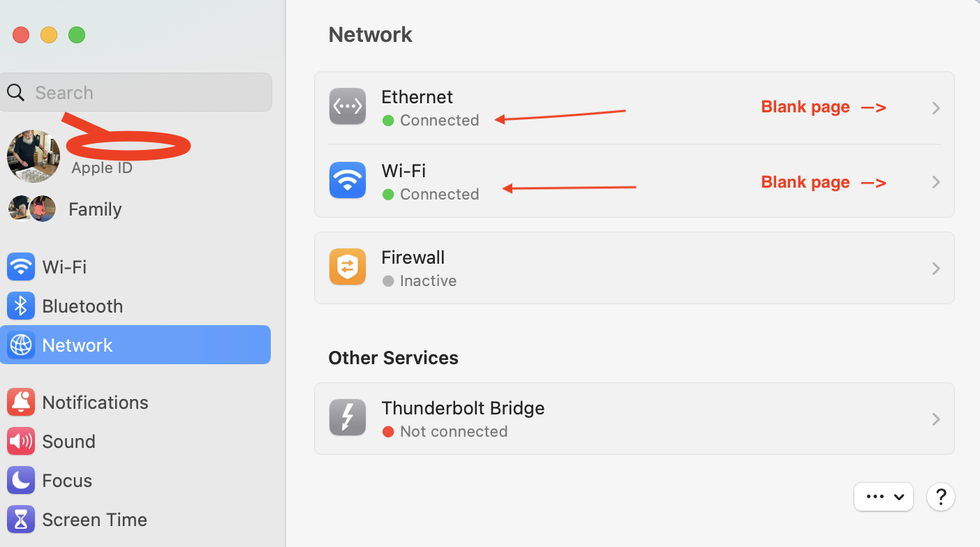Screen dimensions: 980x547
Task: Click the Screen Time hourglass icon
Action: click(21, 519)
